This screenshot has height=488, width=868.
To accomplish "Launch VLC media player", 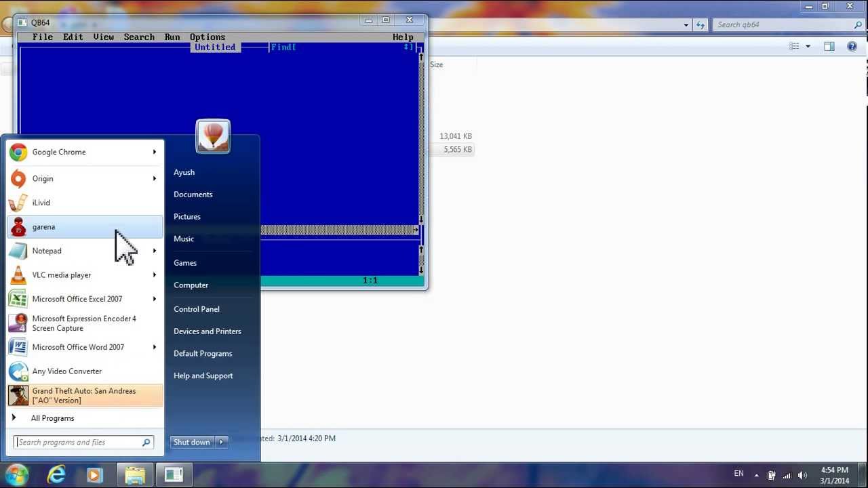I will (x=85, y=275).
